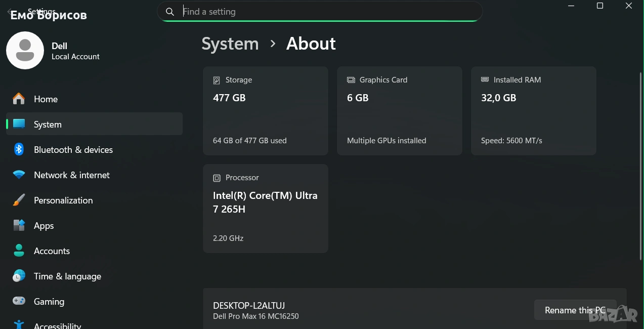Click the Accessibility figure icon
The height and width of the screenshot is (329, 644).
pos(19,325)
